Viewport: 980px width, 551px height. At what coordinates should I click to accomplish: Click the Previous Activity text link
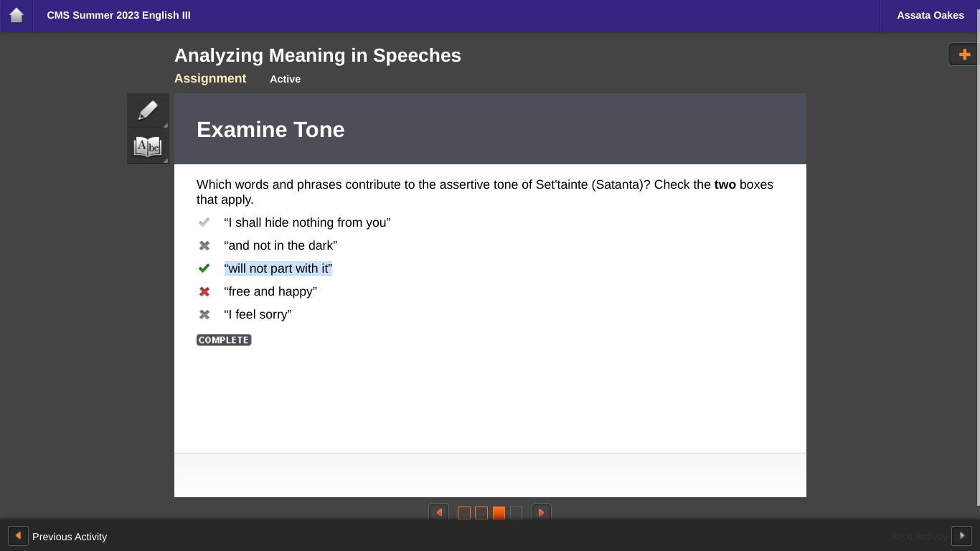click(x=70, y=537)
